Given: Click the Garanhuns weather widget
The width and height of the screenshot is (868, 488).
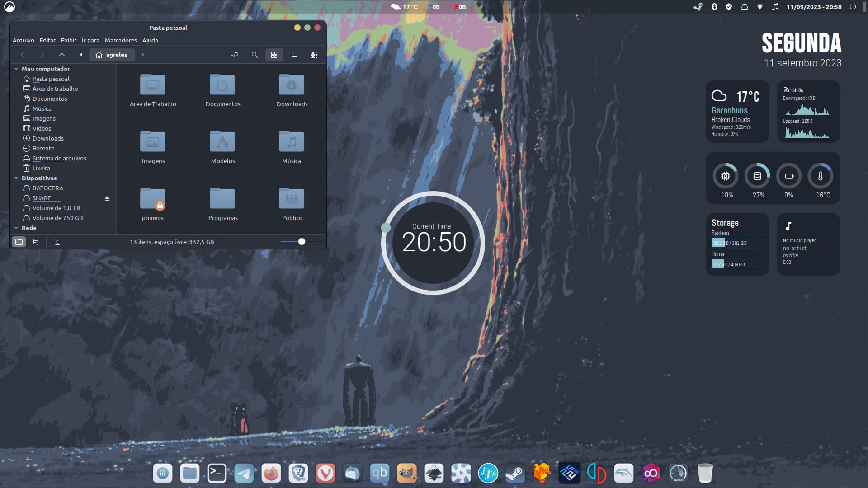Looking at the screenshot, I should coord(737,112).
